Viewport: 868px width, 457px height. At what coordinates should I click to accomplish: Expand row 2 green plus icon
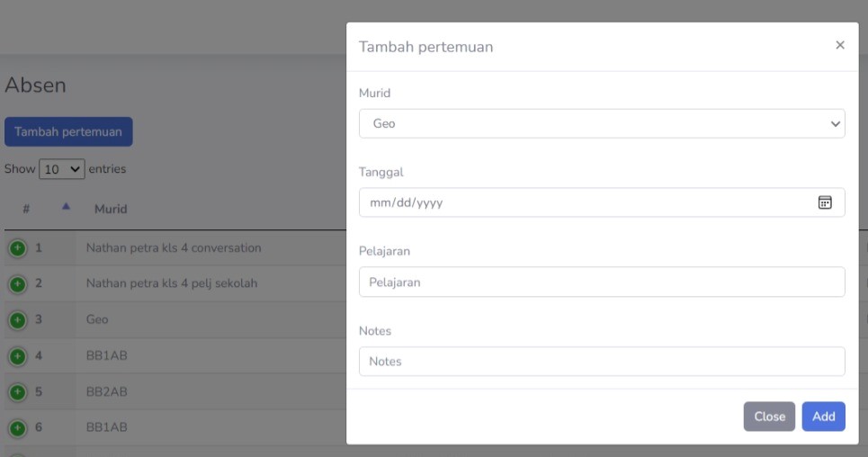tap(17, 284)
